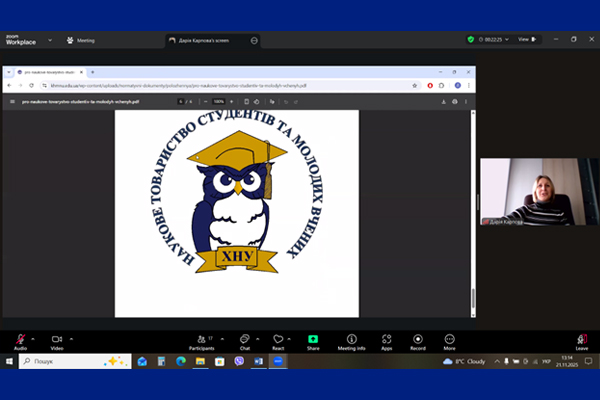Open the View layout dropdown

click(525, 39)
